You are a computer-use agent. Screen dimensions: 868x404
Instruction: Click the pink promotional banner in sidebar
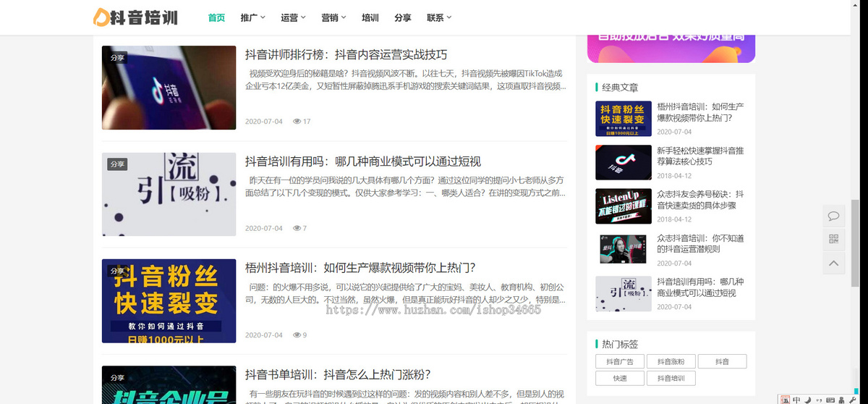tap(671, 49)
